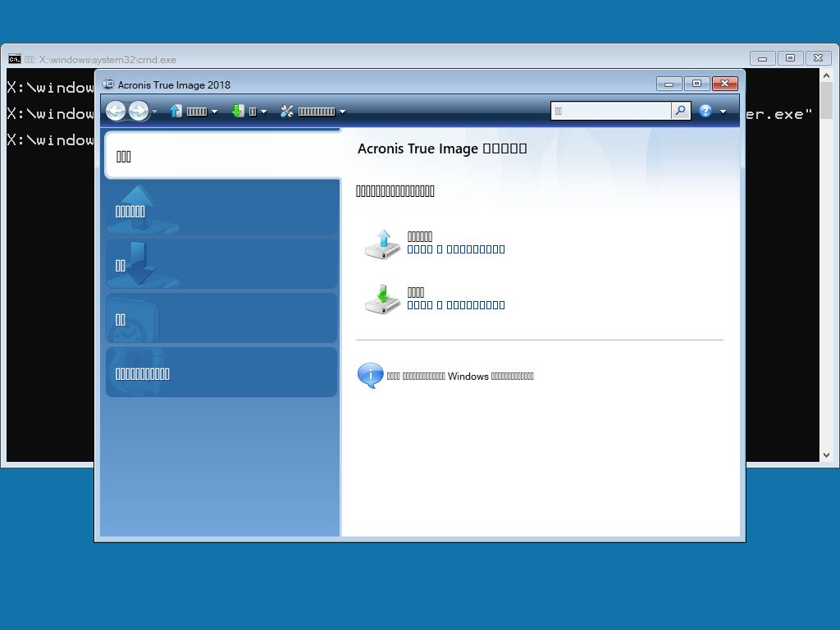Open the navigation history dropdown beside Forward arrow
The width and height of the screenshot is (840, 630).
[155, 112]
